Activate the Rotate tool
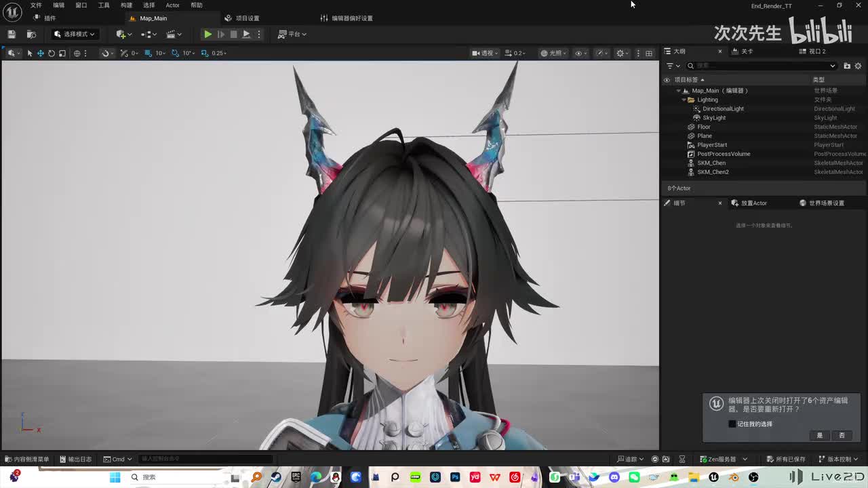 tap(52, 53)
